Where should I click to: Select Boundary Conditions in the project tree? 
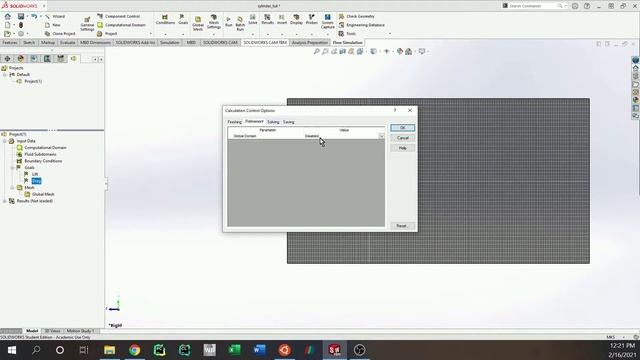click(43, 161)
